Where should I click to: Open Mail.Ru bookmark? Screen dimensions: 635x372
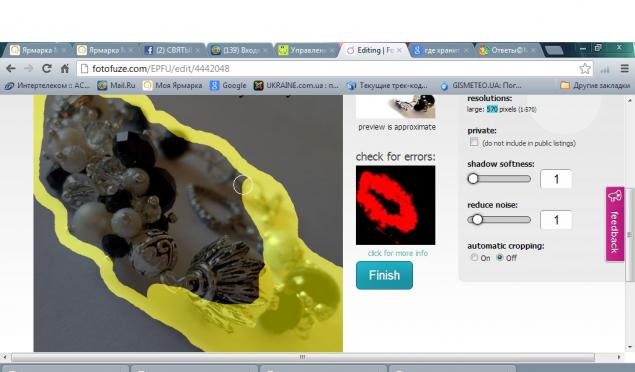point(117,85)
